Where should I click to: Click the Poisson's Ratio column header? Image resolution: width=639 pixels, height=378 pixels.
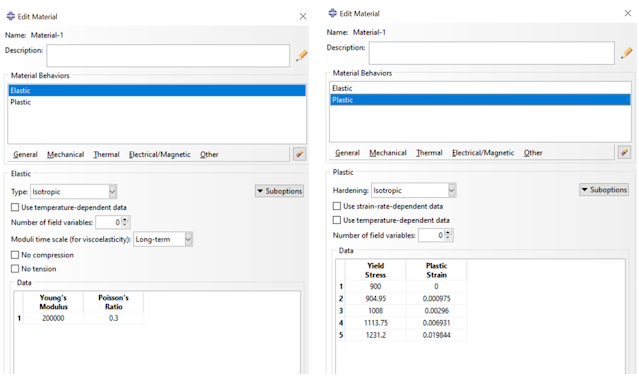click(113, 302)
